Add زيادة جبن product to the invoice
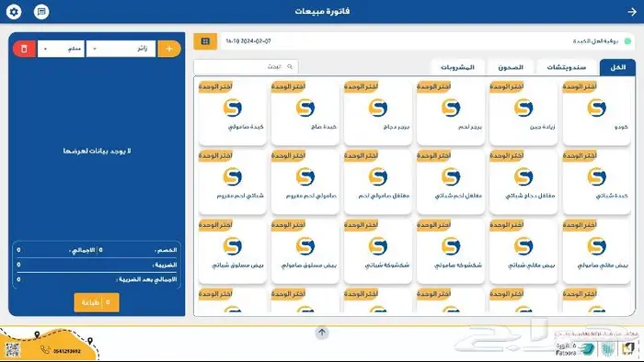Screen dimensions: 644x362 point(523,112)
